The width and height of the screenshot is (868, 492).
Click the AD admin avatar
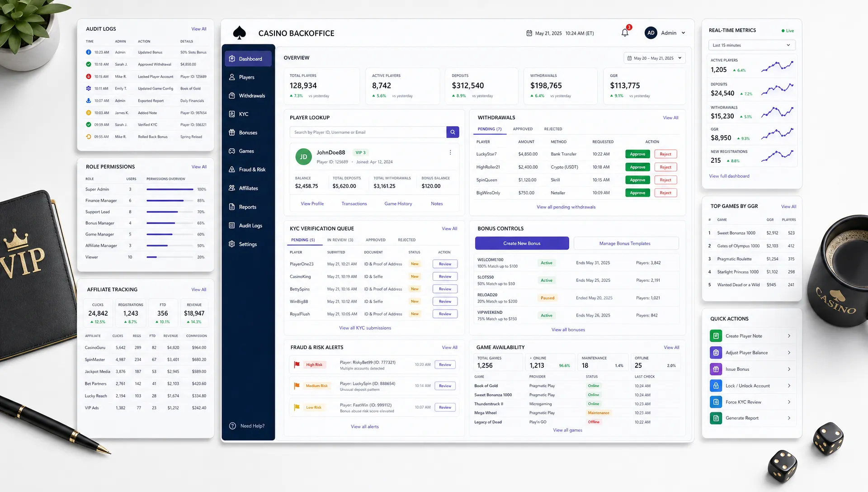coord(651,33)
